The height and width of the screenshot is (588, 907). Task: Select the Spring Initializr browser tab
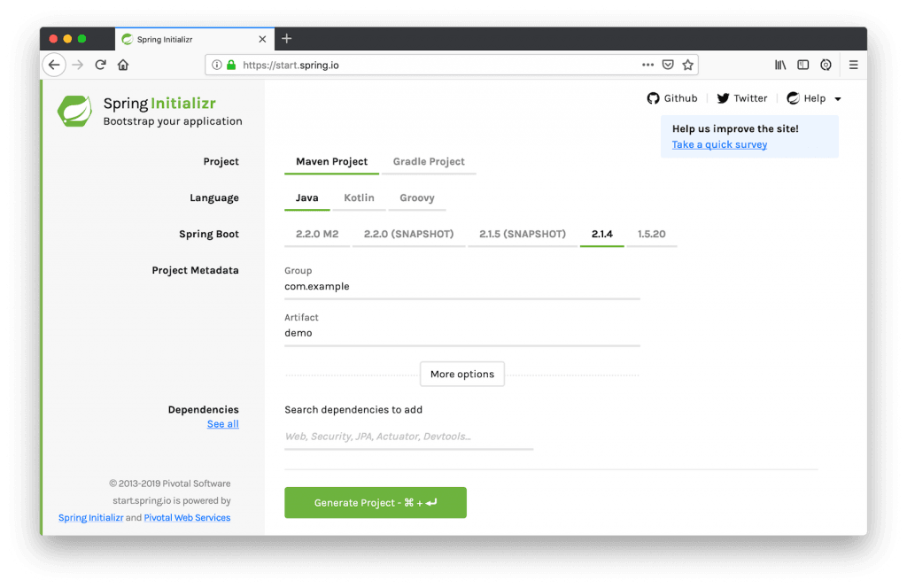(x=195, y=39)
